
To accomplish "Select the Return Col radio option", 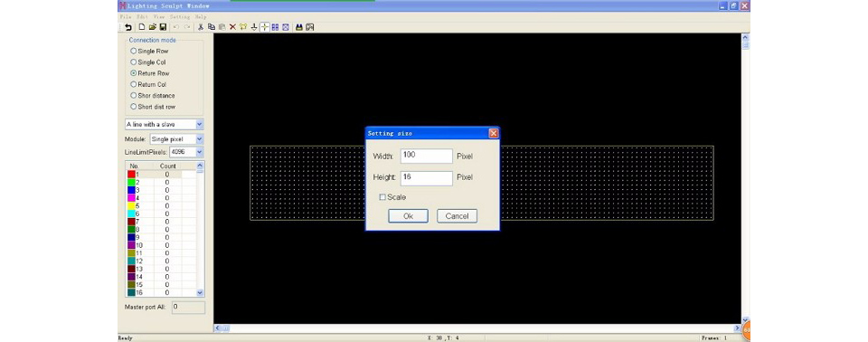I will [148, 84].
